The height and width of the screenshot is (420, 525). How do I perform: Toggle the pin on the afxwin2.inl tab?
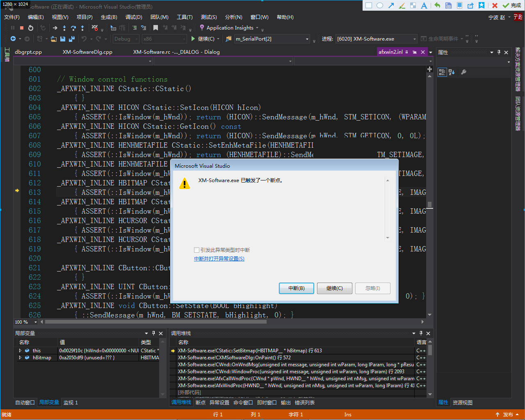click(415, 52)
